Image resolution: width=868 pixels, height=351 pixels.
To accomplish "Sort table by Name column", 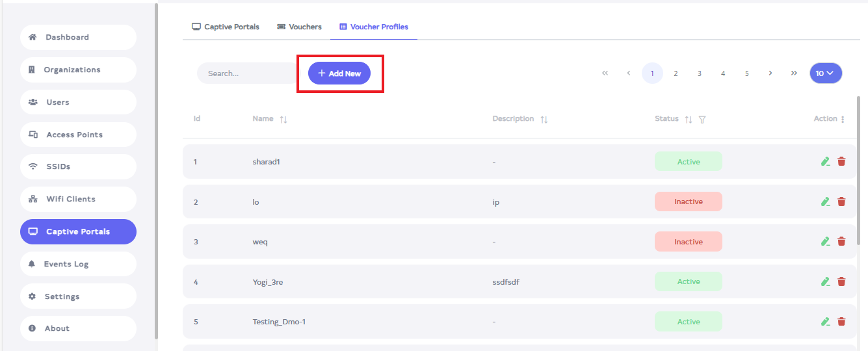I will coord(283,120).
